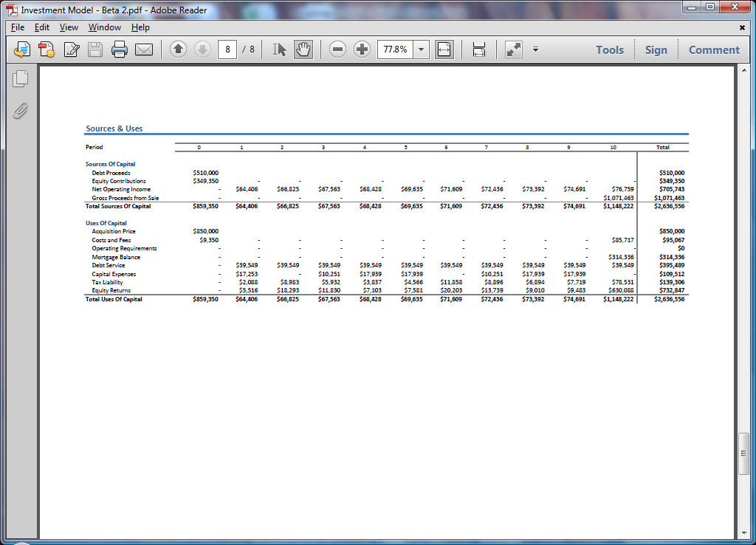756x545 pixels.
Task: Toggle the Select text tool
Action: (x=279, y=49)
